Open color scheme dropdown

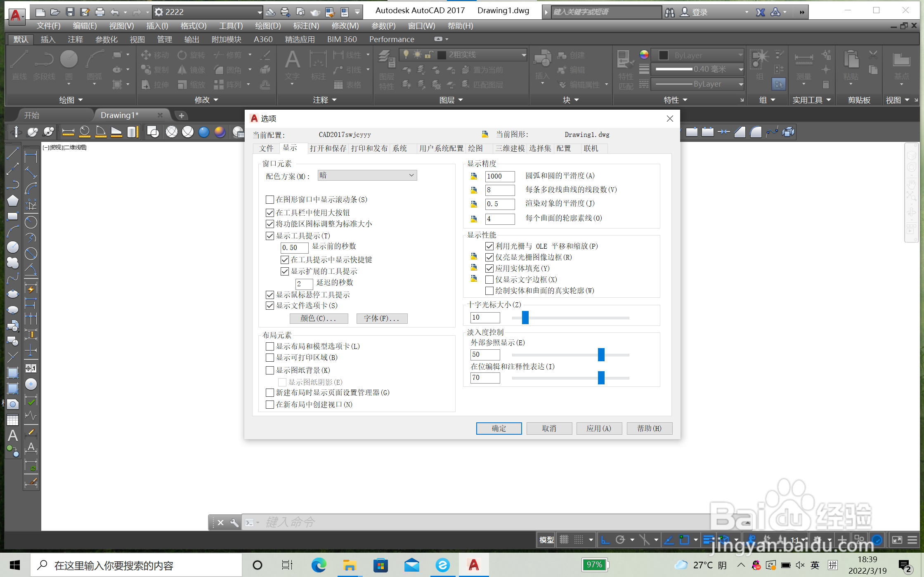click(x=367, y=175)
